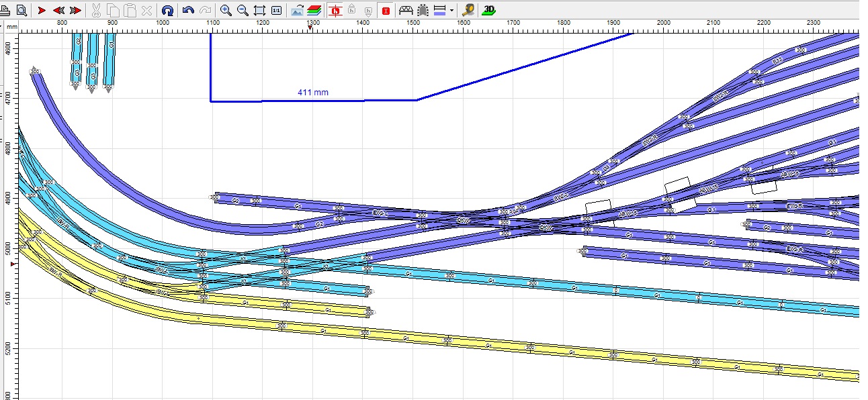Viewport: 868px width, 400px height.
Task: Click the single red arrow start point icon
Action: pos(42,10)
